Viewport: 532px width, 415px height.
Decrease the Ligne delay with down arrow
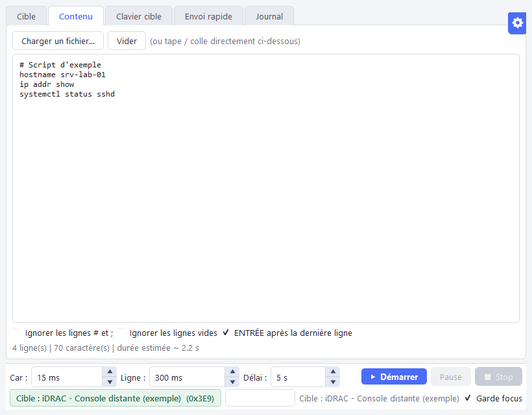click(x=232, y=382)
